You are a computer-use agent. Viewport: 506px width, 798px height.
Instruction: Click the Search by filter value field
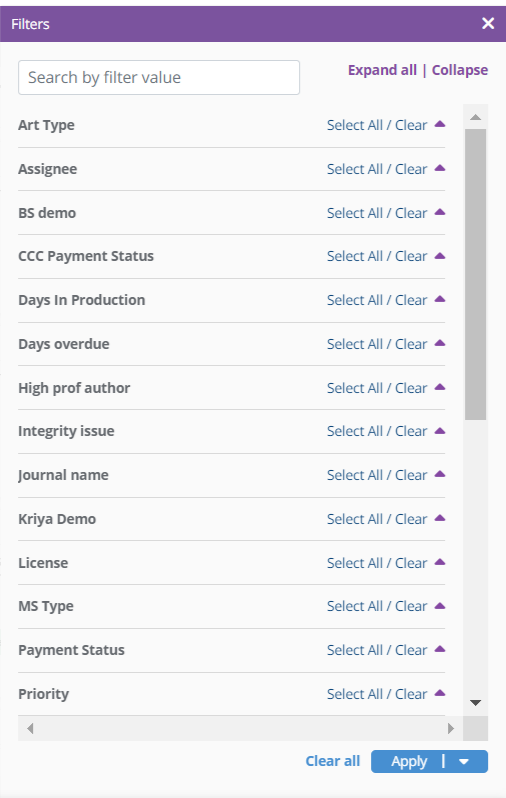pyautogui.click(x=159, y=77)
